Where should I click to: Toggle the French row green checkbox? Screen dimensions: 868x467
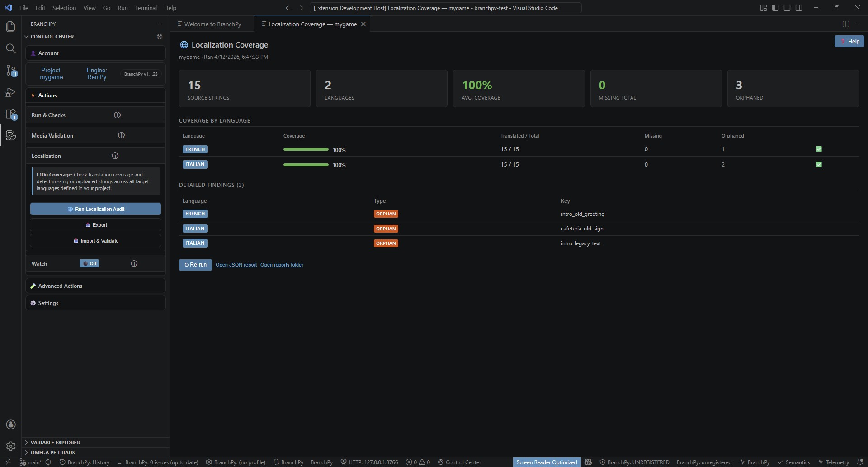pos(818,149)
